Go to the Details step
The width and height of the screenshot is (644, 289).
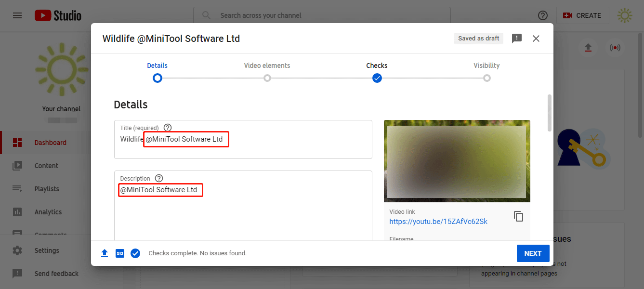click(x=157, y=78)
